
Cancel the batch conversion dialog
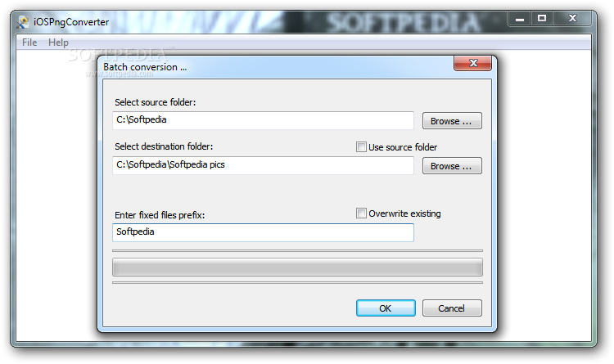click(452, 308)
